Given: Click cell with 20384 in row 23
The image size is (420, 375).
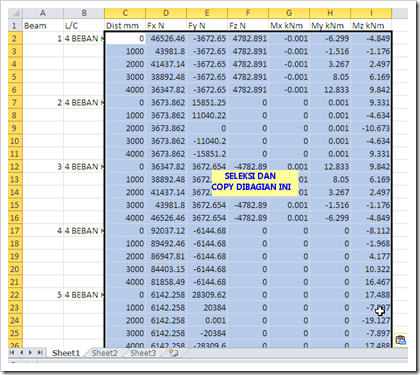Looking at the screenshot, I should (x=207, y=307).
